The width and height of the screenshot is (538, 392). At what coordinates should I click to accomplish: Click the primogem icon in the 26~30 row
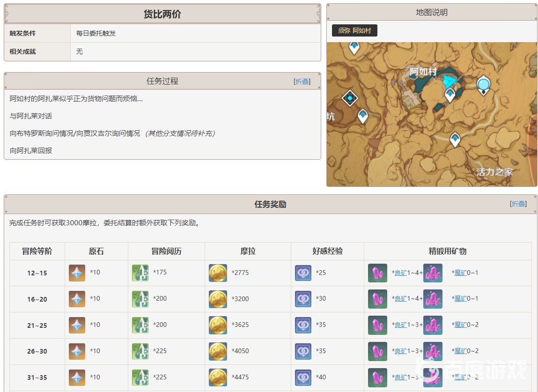77,351
